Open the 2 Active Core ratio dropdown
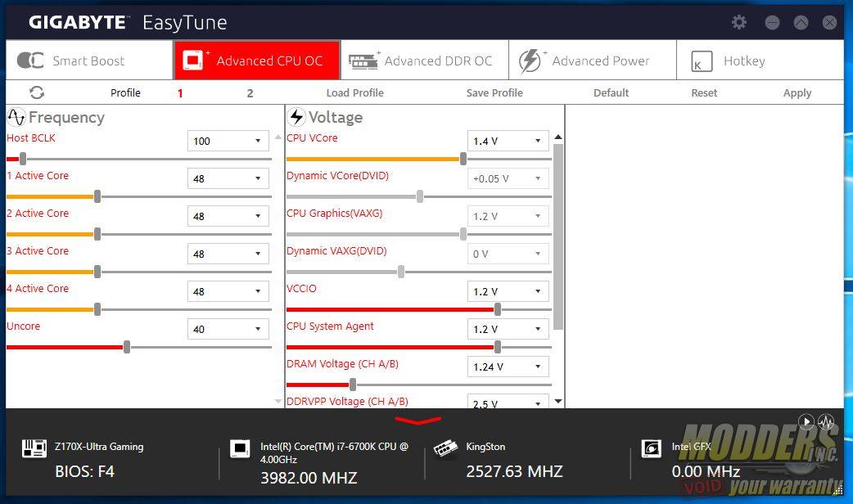 click(228, 216)
